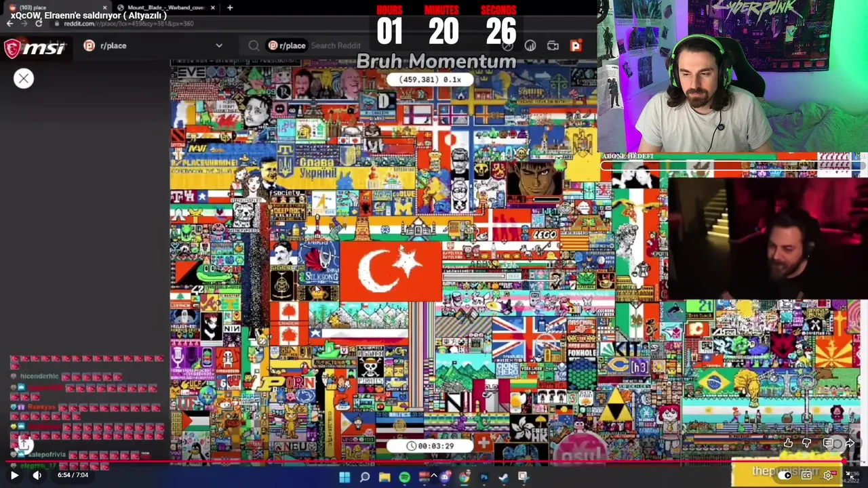Open the Reddit profile avatar icon
868x488 pixels.
[x=576, y=45]
